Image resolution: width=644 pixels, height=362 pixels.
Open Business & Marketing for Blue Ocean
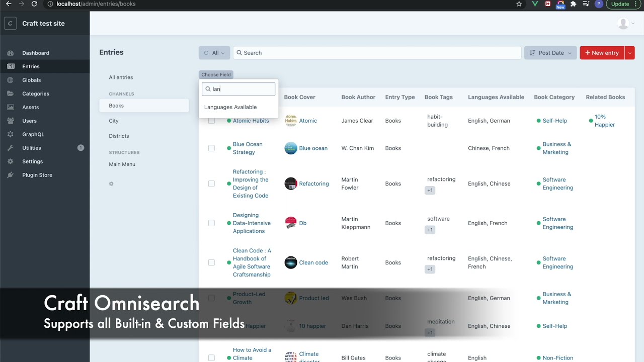pyautogui.click(x=556, y=148)
